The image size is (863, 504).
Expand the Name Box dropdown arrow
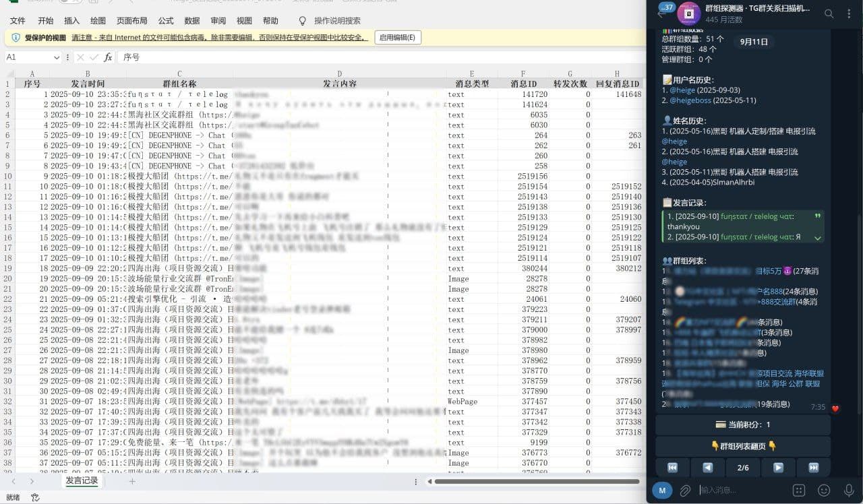[x=56, y=58]
